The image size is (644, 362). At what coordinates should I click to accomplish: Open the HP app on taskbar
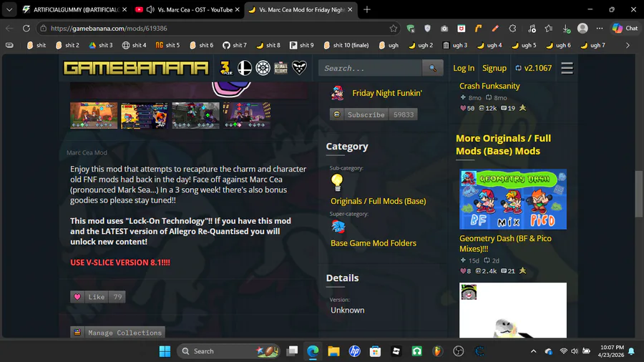pos(354,351)
